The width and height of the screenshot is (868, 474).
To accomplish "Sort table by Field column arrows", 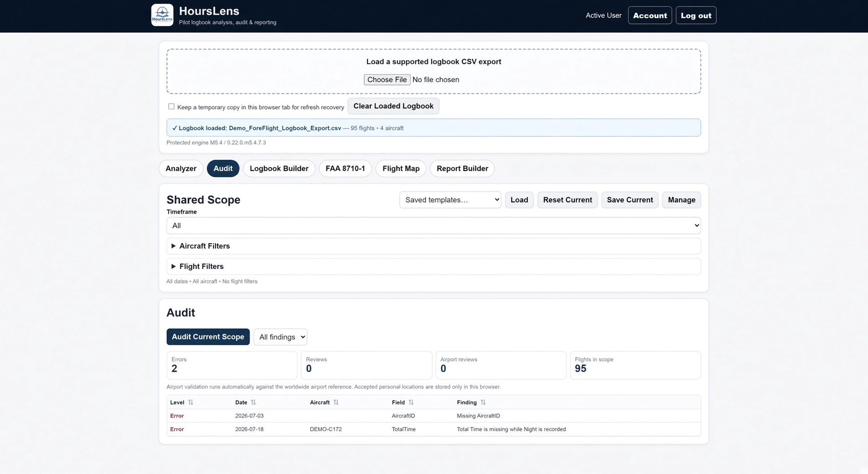I will (411, 402).
